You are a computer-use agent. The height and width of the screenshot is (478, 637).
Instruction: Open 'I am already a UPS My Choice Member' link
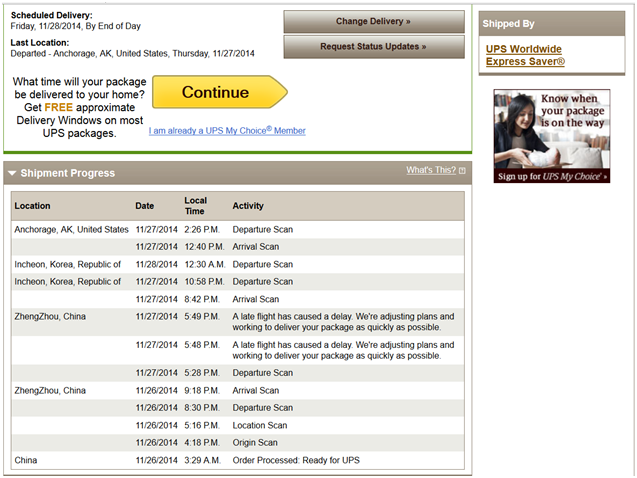(x=227, y=131)
